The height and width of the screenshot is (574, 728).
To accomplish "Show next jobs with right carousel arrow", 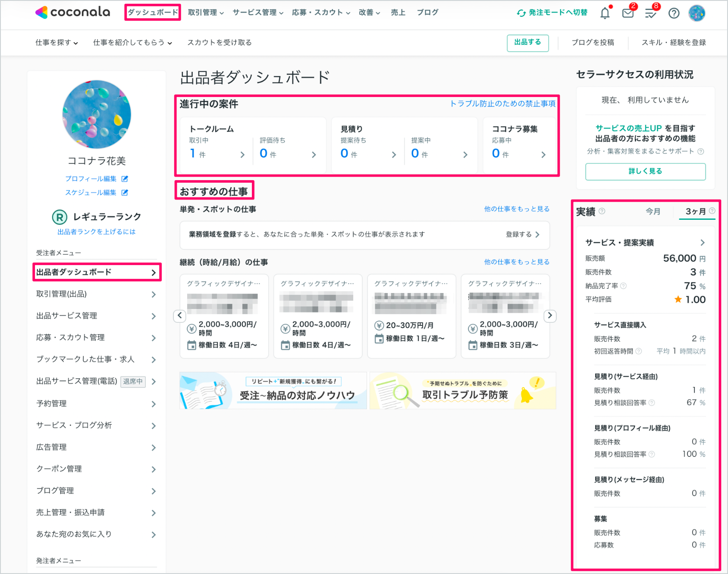I will [550, 315].
